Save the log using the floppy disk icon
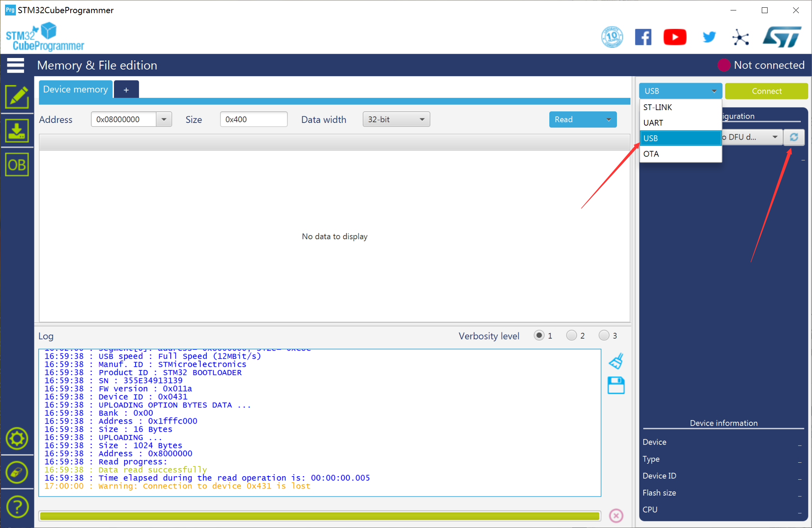Screen dimensions: 812x528 [616, 385]
